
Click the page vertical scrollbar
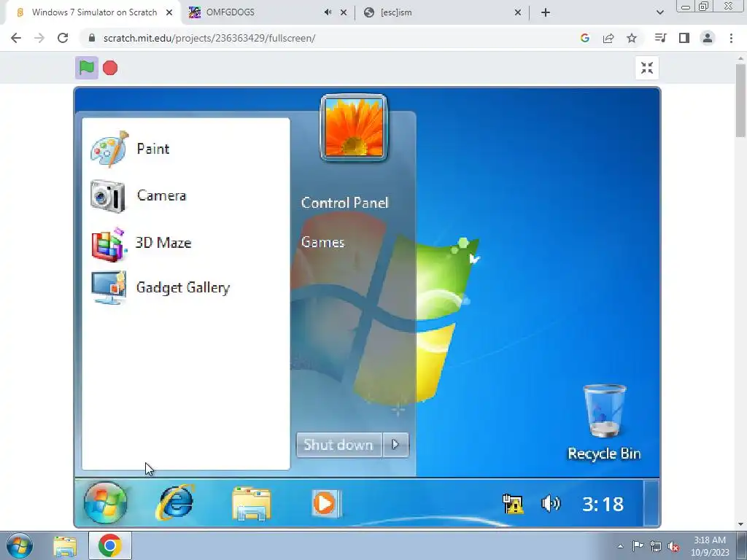pyautogui.click(x=741, y=101)
